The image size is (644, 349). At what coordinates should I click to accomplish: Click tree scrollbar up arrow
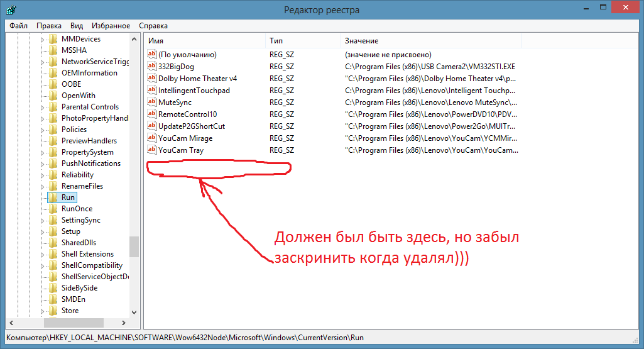(x=134, y=39)
